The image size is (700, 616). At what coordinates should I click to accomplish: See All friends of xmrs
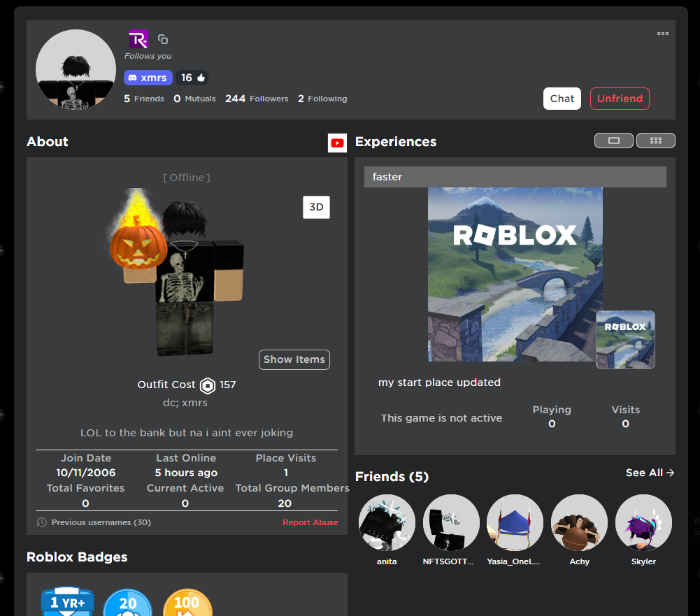point(649,473)
